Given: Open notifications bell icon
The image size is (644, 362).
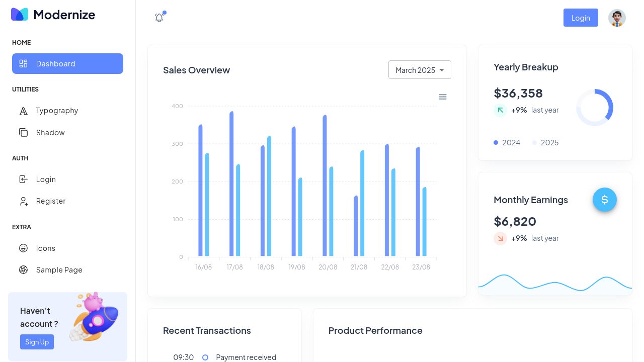Looking at the screenshot, I should (159, 18).
